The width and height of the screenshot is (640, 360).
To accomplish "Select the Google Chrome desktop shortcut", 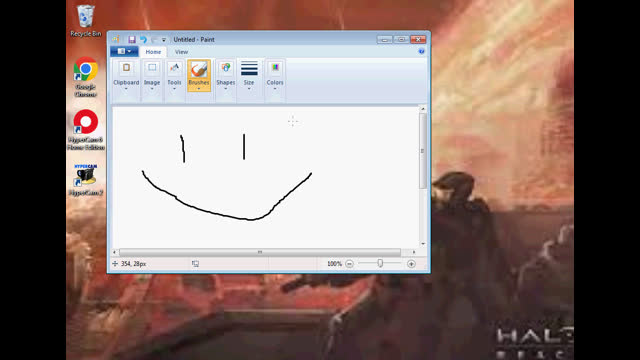I will point(85,77).
